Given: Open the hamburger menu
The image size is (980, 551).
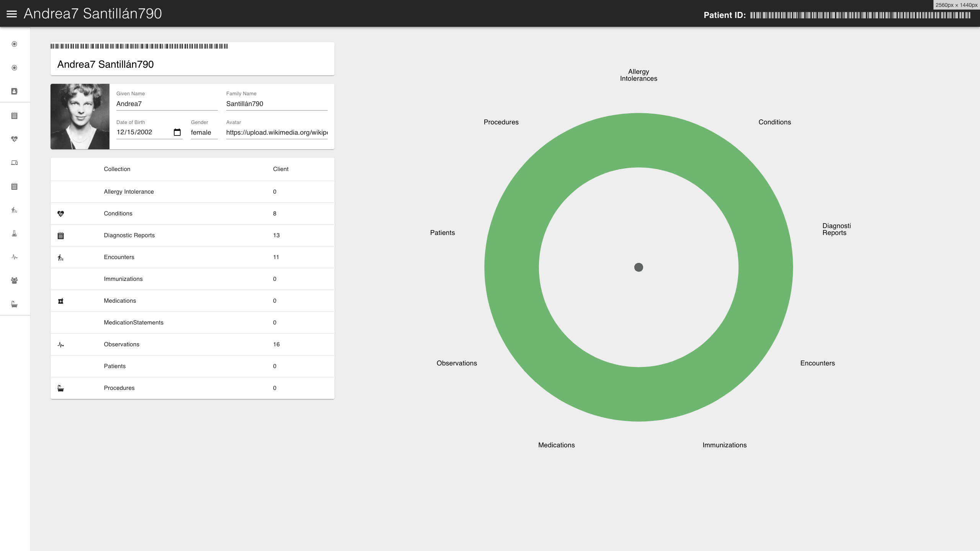Looking at the screenshot, I should (12, 14).
